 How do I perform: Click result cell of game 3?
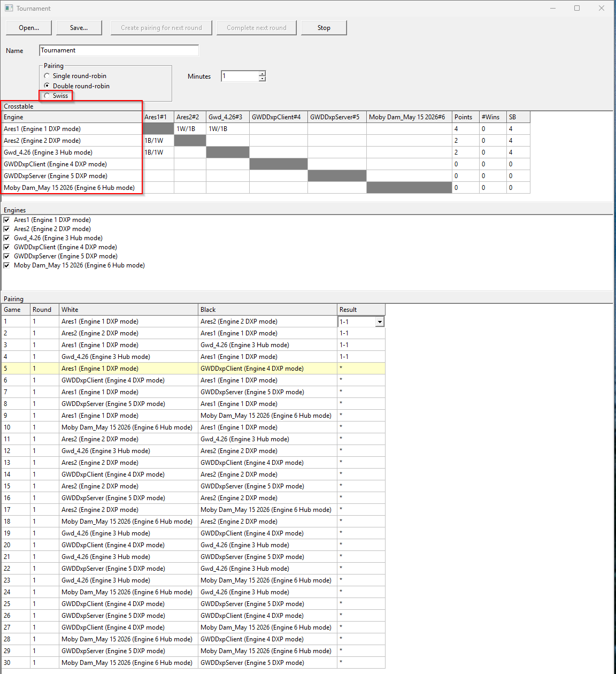[x=361, y=345]
